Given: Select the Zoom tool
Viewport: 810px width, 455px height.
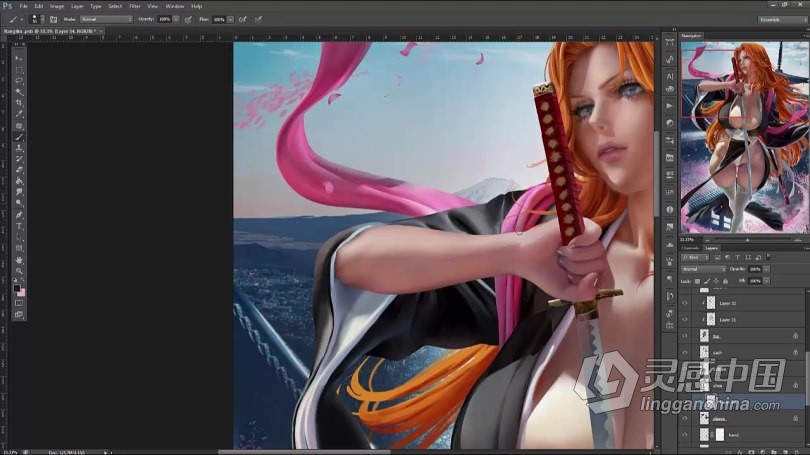Looking at the screenshot, I should [19, 271].
